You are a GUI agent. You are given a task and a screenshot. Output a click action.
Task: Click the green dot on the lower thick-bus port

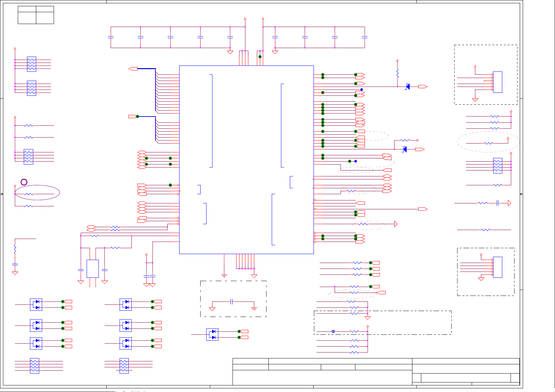click(x=137, y=117)
